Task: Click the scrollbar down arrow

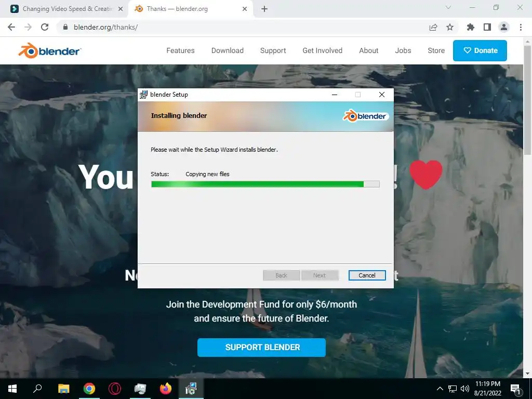Action: (527, 374)
